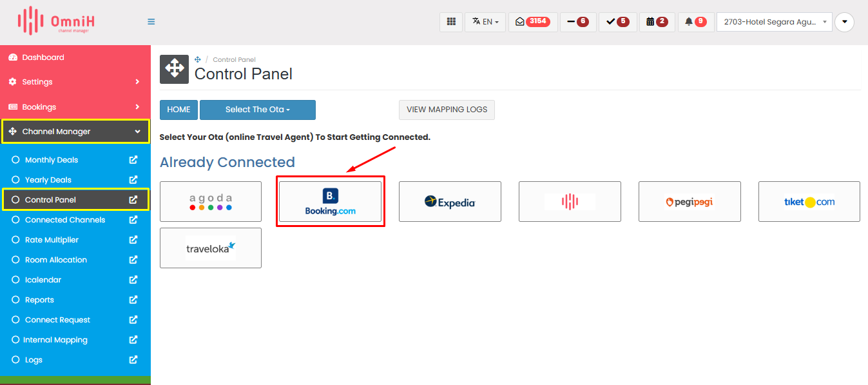Click the breadcrumb home arrows icon
This screenshot has width=868, height=385.
pos(198,59)
